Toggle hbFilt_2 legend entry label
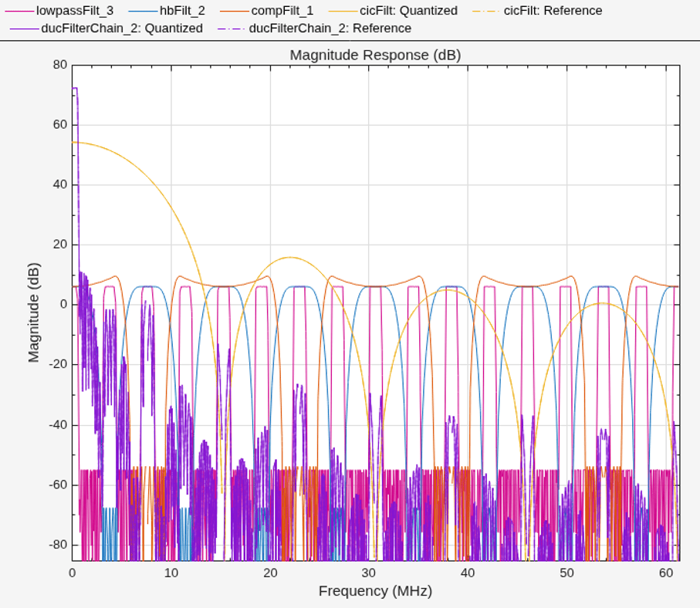Screen dimensions: 700x608 (x=182, y=11)
